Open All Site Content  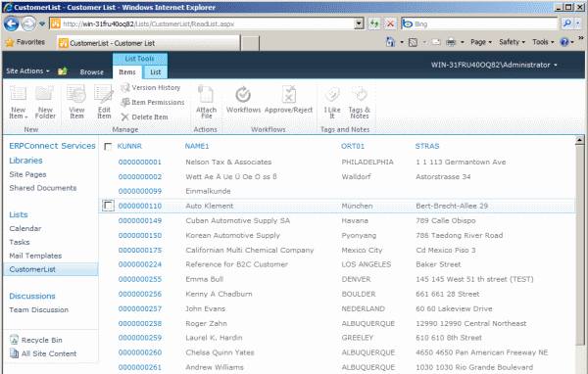[x=43, y=353]
